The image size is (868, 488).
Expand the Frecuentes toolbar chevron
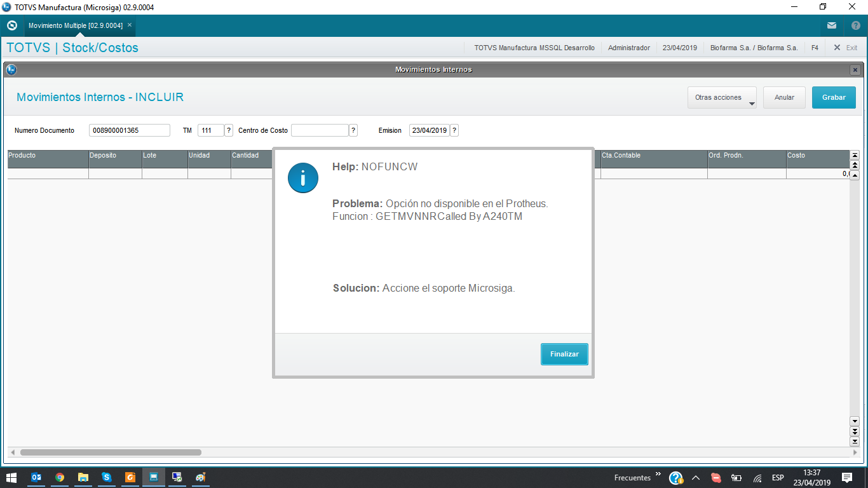[x=658, y=474]
